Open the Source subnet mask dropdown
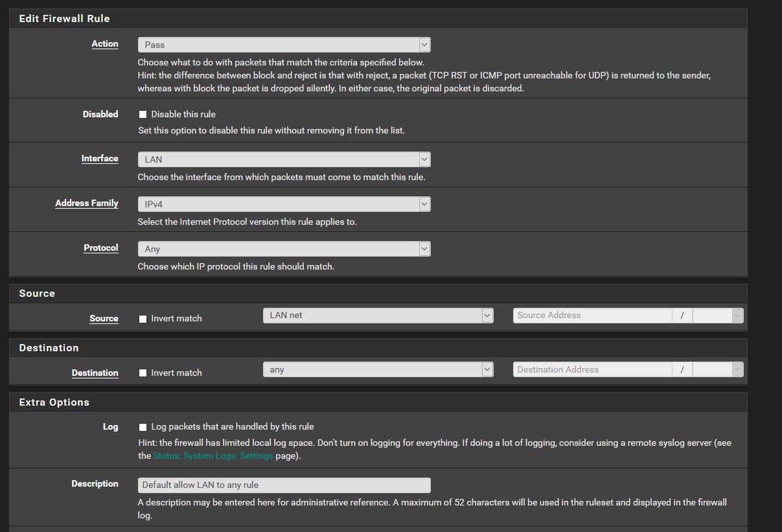Image resolution: width=782 pixels, height=532 pixels. [x=718, y=316]
